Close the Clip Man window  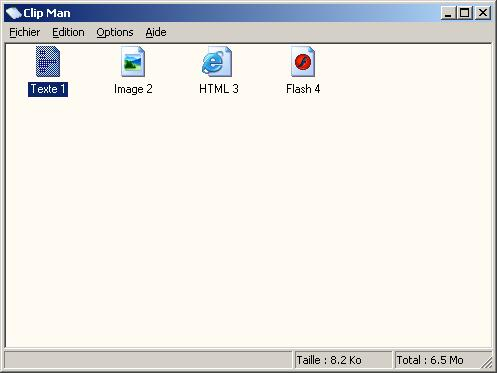[x=483, y=13]
